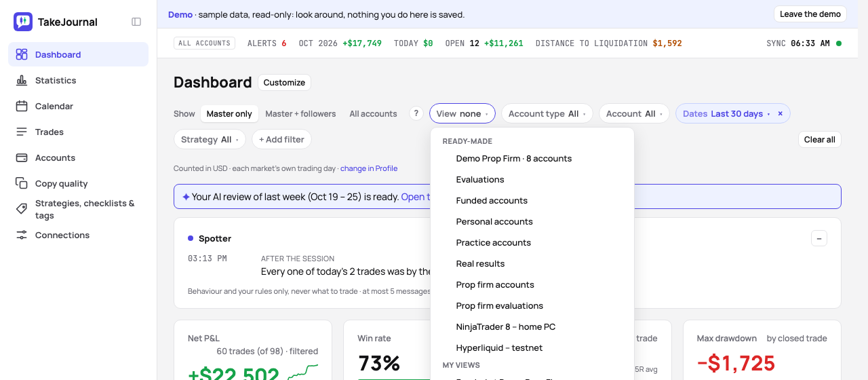Click the Copy quality icon
This screenshot has width=868, height=380.
pos(22,183)
